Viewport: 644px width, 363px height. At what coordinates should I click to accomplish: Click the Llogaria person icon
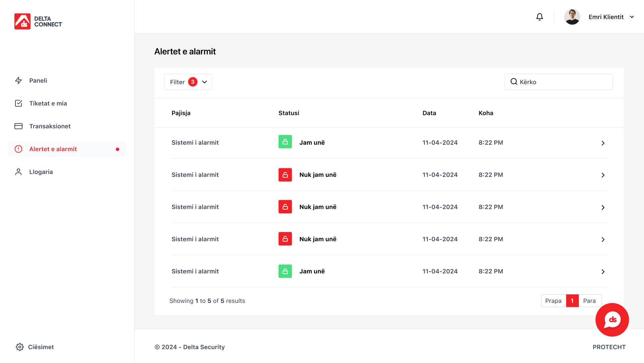(18, 172)
